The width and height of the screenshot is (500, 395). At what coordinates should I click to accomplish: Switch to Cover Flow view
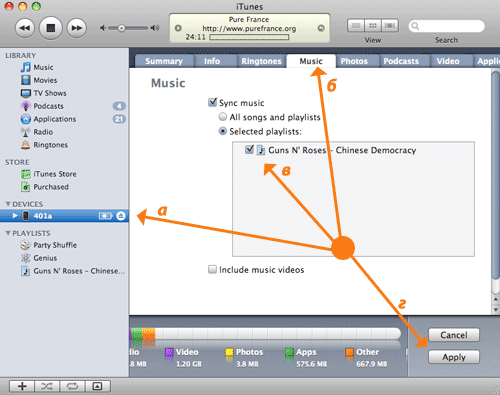pyautogui.click(x=390, y=26)
